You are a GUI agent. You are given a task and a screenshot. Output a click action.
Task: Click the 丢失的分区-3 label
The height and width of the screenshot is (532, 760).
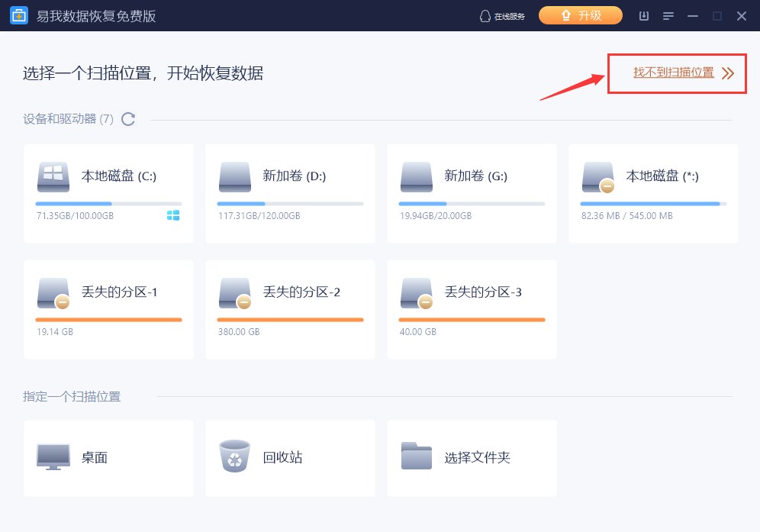[x=483, y=292]
